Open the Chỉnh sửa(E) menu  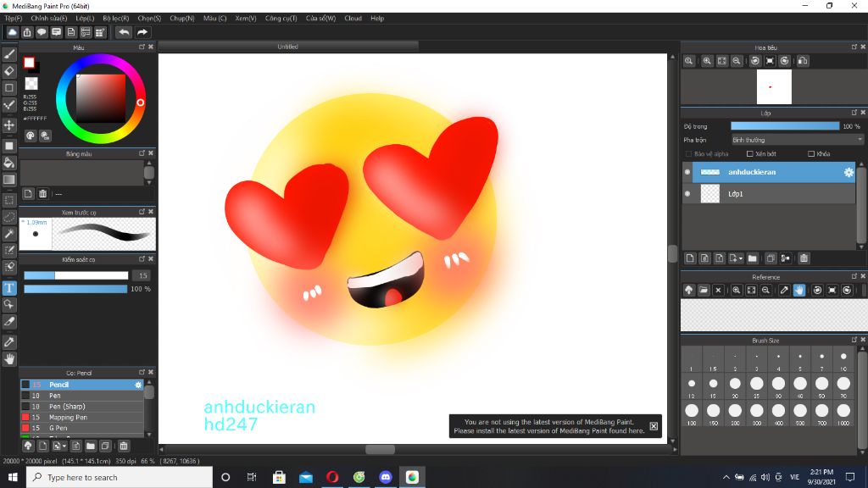point(48,19)
